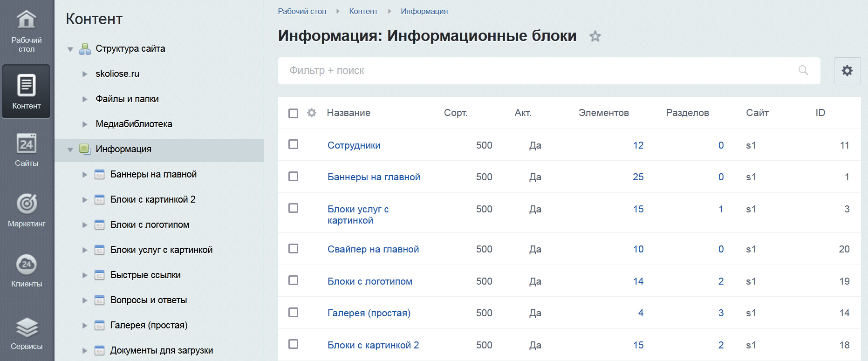This screenshot has height=361, width=868.
Task: Open the Сервисы sidebar section
Action: (x=27, y=333)
